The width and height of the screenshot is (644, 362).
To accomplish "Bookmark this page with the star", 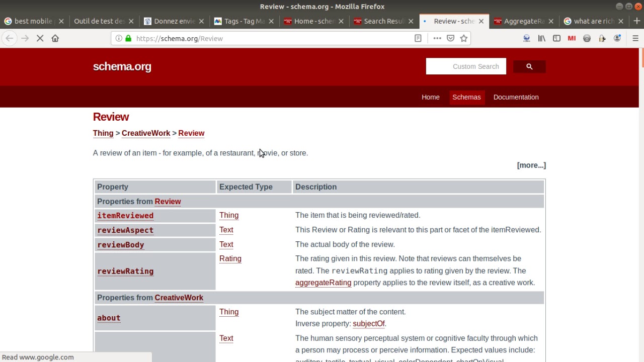I will point(463,38).
